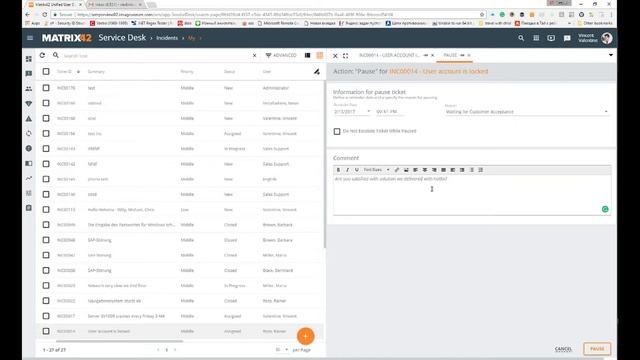640x360 pixels.
Task: Tick checkbox for User account is locked row
Action: point(46,331)
